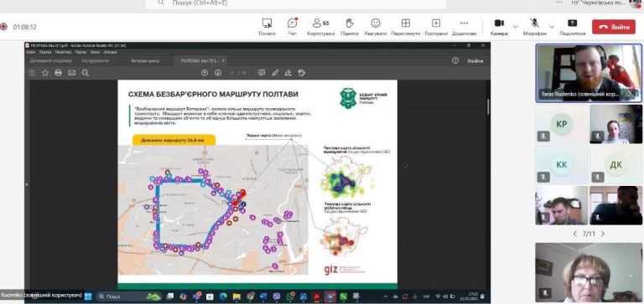
Task: Click the Viber icon in the taskbar
Action: [x=276, y=296]
